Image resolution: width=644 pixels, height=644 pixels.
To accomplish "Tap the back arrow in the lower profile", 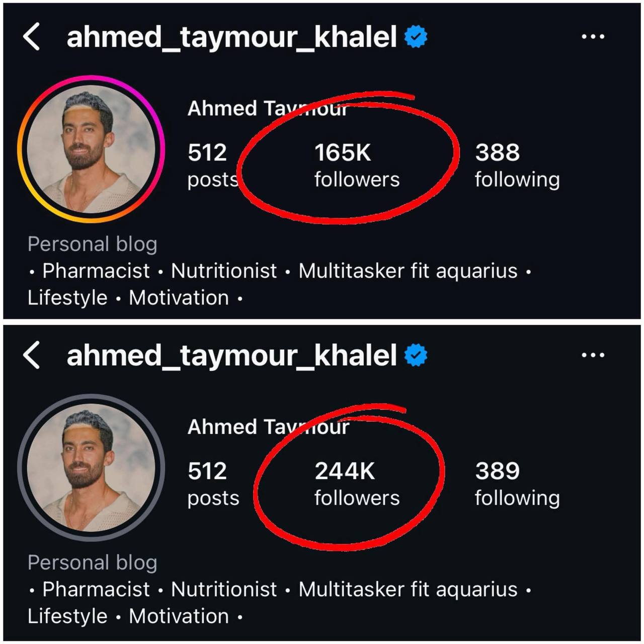I will click(x=31, y=355).
